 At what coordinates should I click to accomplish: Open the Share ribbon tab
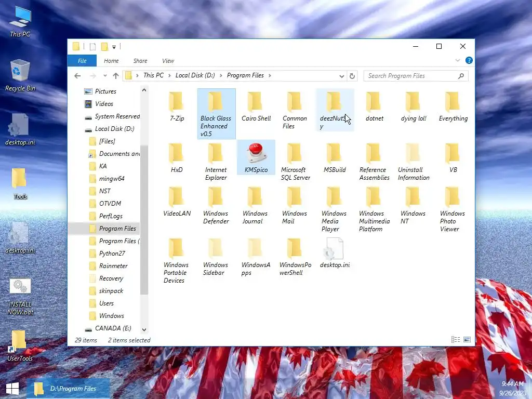(x=140, y=61)
